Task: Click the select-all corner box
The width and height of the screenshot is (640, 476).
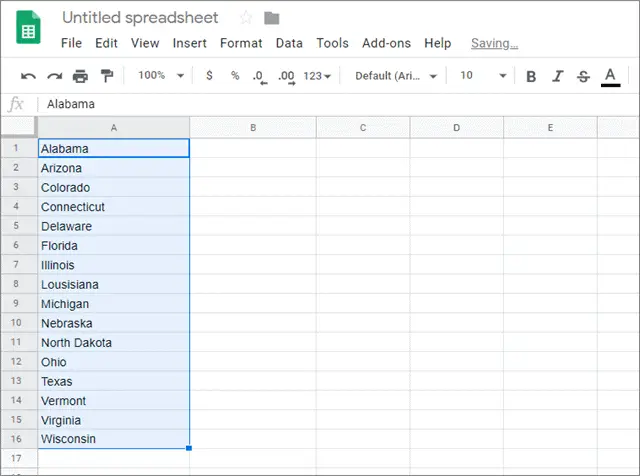Action: coord(19,127)
